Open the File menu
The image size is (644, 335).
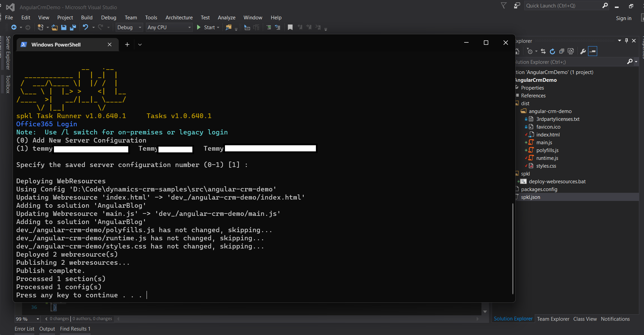pos(9,18)
